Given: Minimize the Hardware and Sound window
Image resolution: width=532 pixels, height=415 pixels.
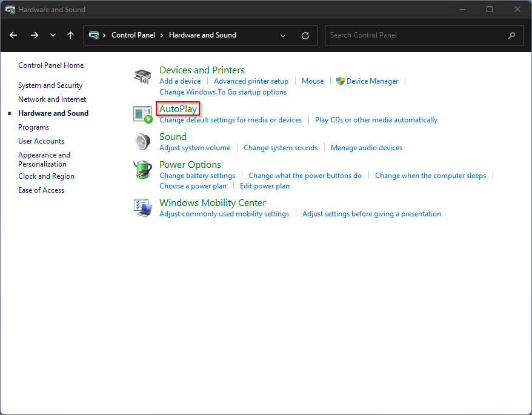Looking at the screenshot, I should click(x=462, y=9).
